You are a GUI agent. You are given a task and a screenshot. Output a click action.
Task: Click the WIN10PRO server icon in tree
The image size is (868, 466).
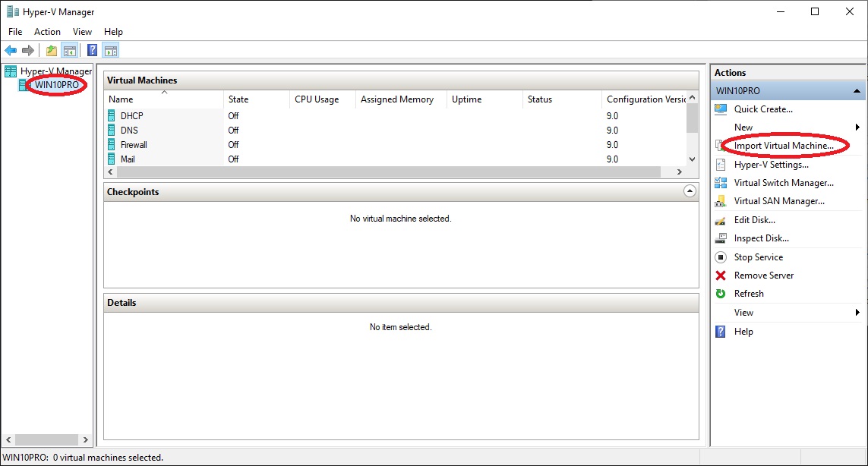pyautogui.click(x=23, y=85)
